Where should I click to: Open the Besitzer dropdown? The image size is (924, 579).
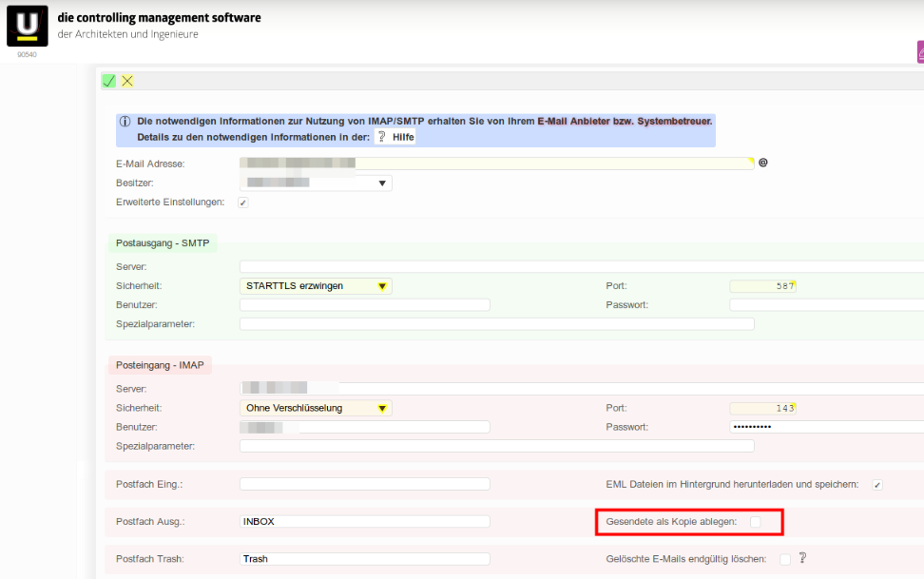click(316, 183)
